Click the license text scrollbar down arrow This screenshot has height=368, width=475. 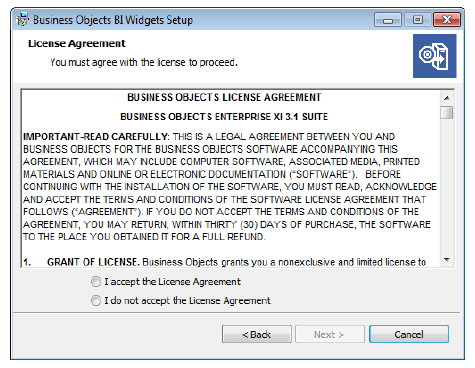(447, 260)
